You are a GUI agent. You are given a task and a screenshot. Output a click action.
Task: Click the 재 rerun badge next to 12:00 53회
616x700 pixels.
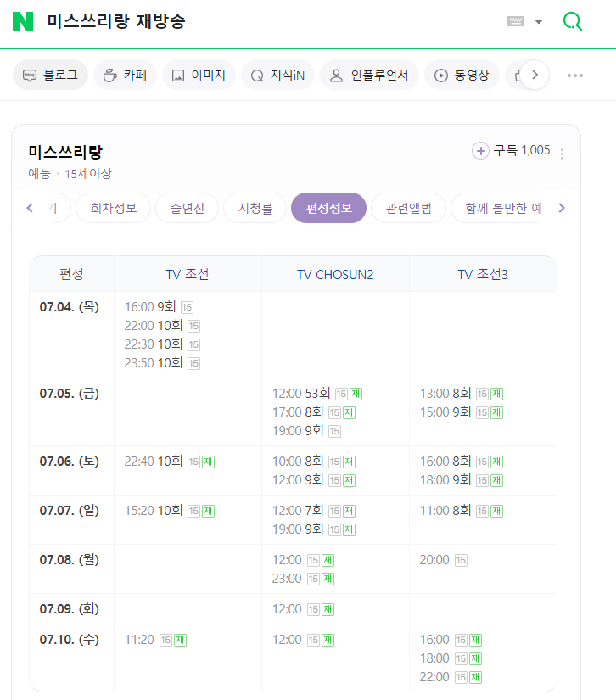356,394
